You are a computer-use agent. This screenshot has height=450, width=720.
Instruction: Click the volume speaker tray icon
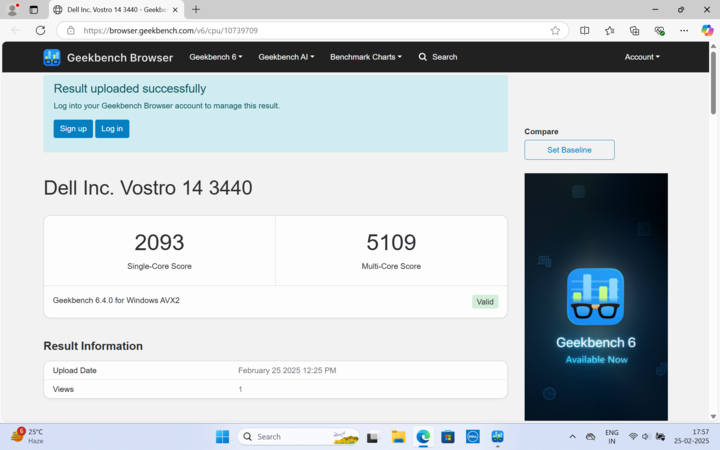click(645, 437)
